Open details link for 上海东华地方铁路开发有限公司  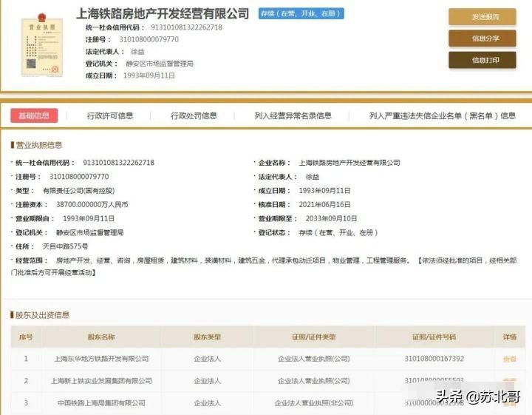510,359
